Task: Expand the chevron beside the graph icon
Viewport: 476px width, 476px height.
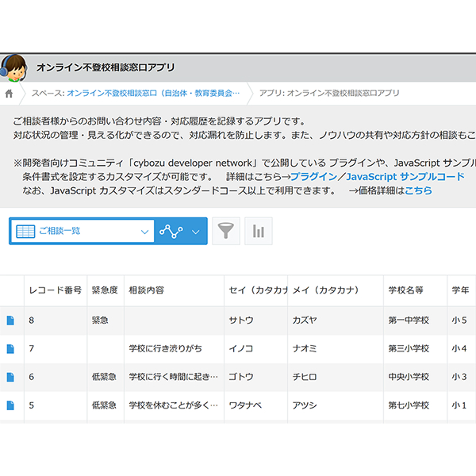Action: coord(196,232)
